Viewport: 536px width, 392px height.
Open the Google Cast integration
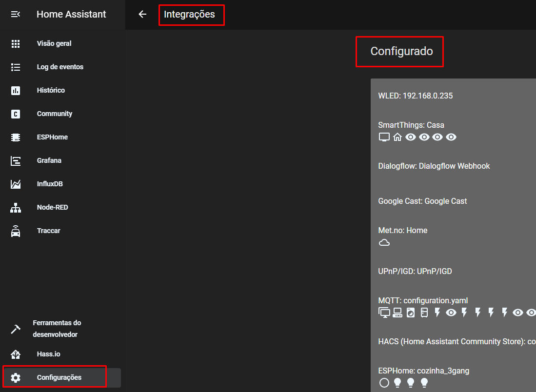point(422,201)
